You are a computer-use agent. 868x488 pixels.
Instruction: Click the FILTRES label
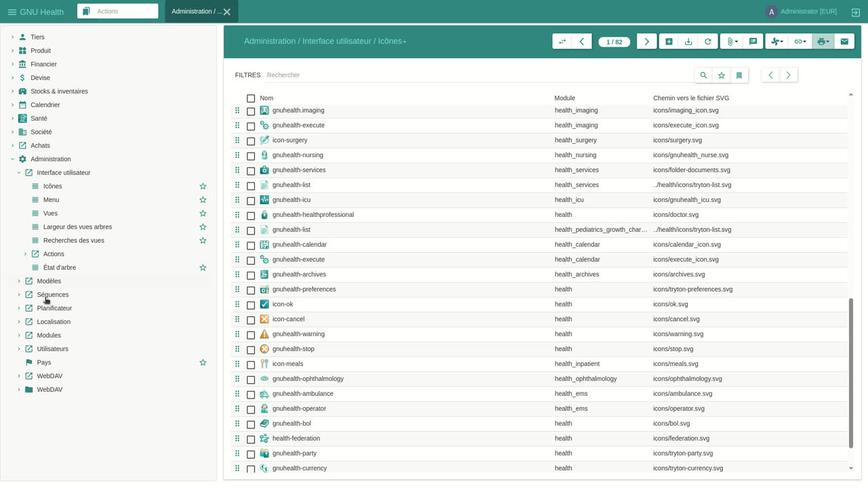click(x=248, y=75)
